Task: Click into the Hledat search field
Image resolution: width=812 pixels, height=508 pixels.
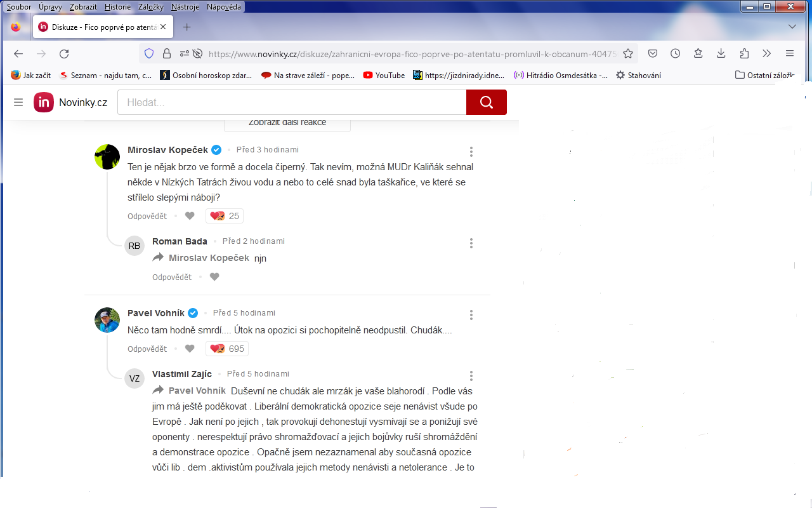Action: coord(292,102)
